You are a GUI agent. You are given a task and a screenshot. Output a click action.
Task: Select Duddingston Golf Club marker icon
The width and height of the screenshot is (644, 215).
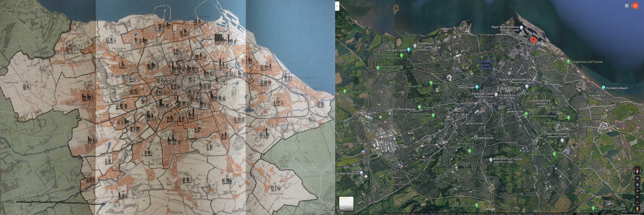pos(568,118)
